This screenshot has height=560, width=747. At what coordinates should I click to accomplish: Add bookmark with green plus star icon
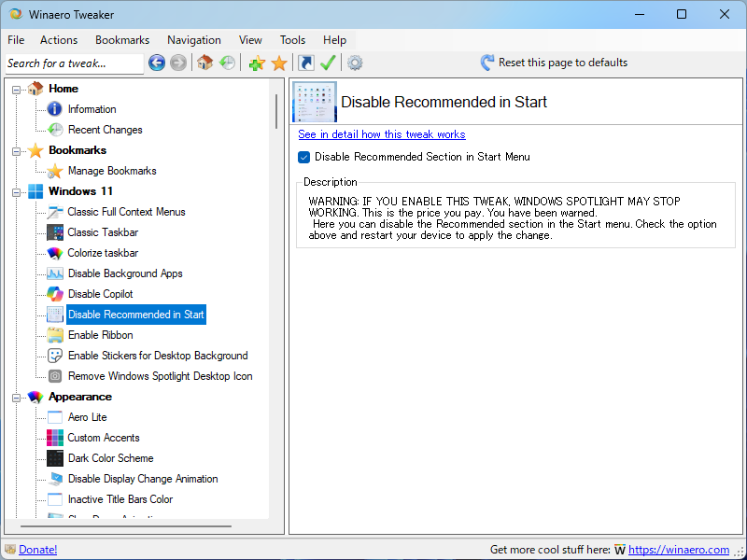coord(257,63)
